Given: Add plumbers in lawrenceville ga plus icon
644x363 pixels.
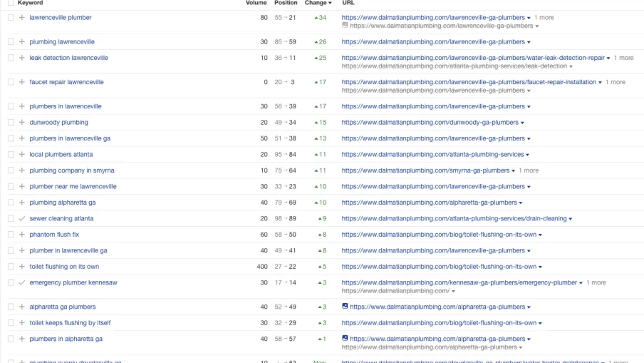Looking at the screenshot, I should (22, 138).
